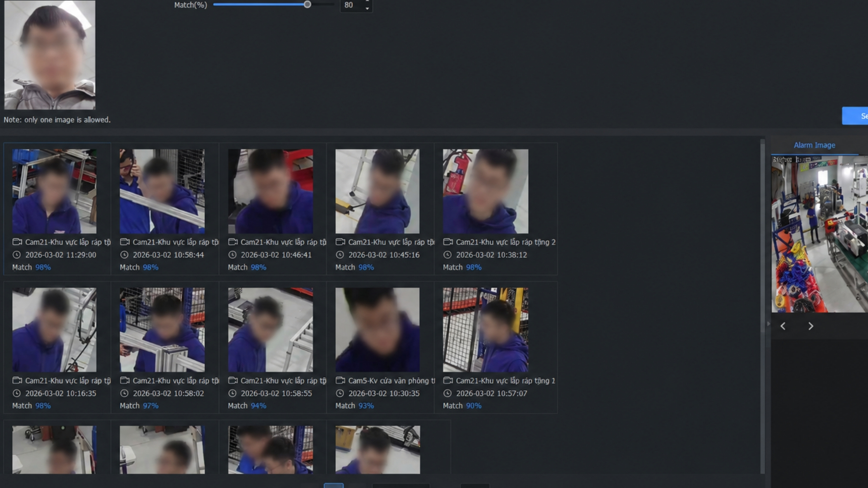Decrease the match percentage with the down stepper arrow

[x=367, y=9]
